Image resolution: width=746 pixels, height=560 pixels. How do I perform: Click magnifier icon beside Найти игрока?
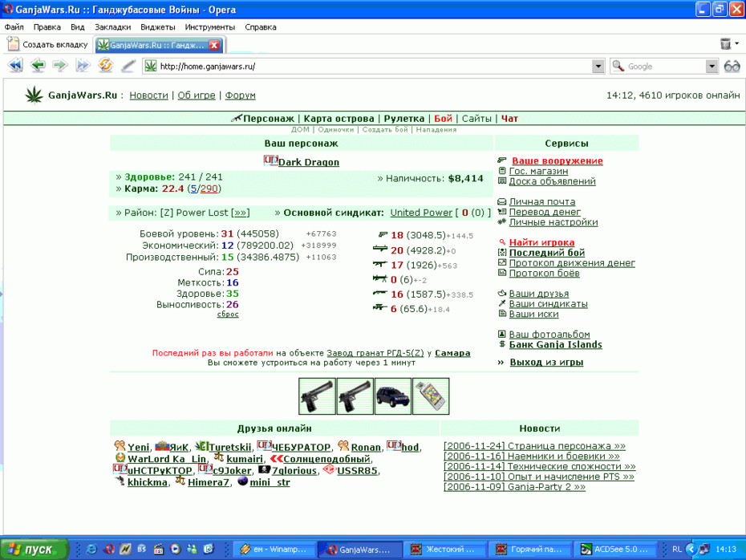pos(502,242)
